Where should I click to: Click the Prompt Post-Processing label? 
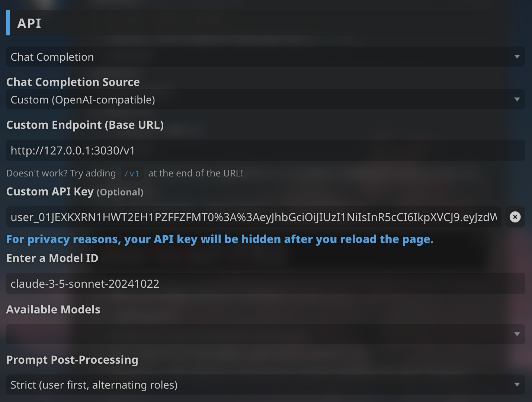(x=72, y=360)
